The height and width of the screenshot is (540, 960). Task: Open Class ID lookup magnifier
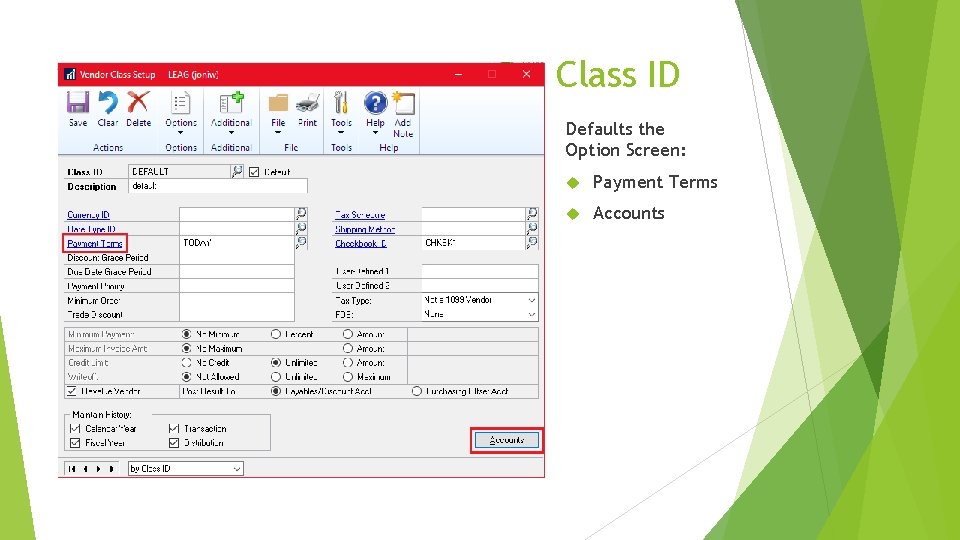237,171
